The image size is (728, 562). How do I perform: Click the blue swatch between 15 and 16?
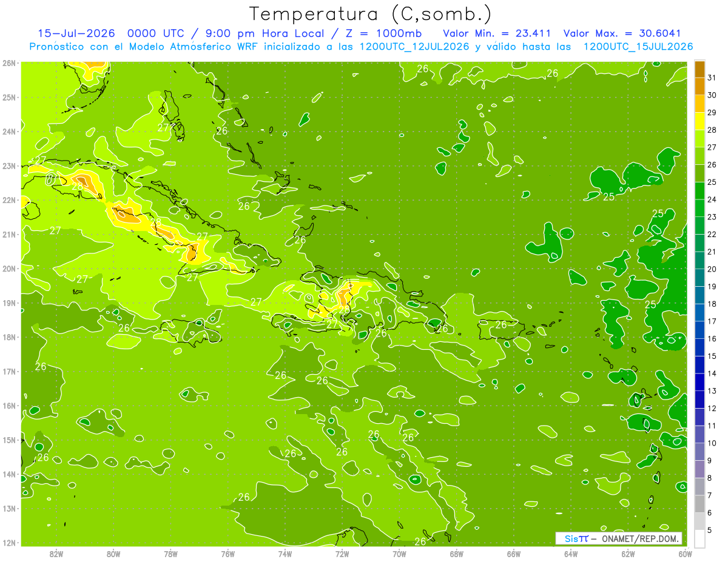[x=700, y=347]
